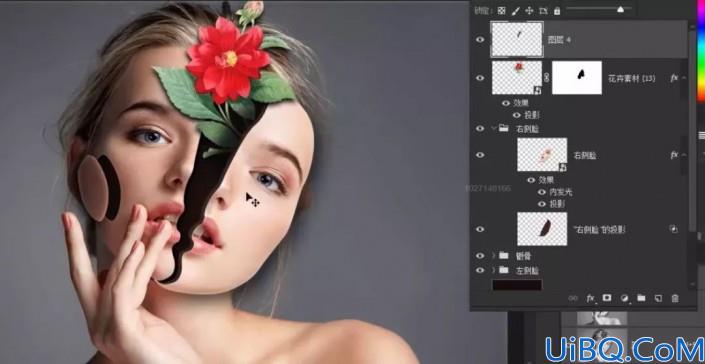This screenshot has height=364, width=705.
Task: Click the red flower on the canvas
Action: click(x=228, y=60)
